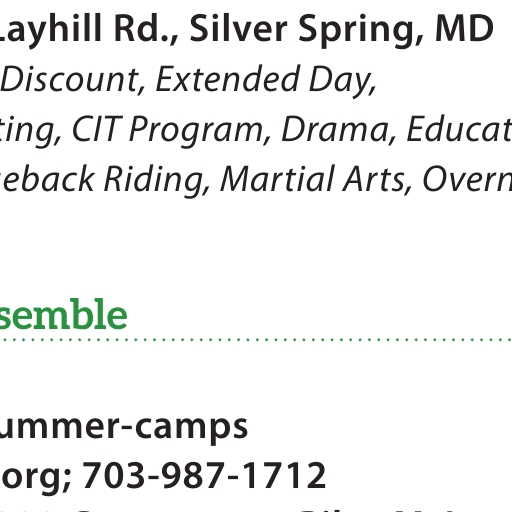Select the word 'Discount,' in italics
Viewport: 512px width, 512px height.
pyautogui.click(x=73, y=79)
